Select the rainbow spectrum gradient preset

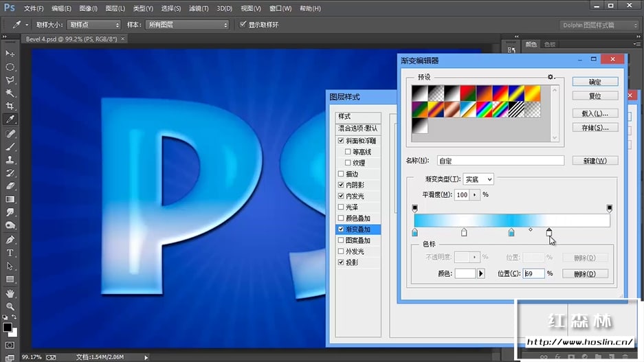pyautogui.click(x=484, y=110)
